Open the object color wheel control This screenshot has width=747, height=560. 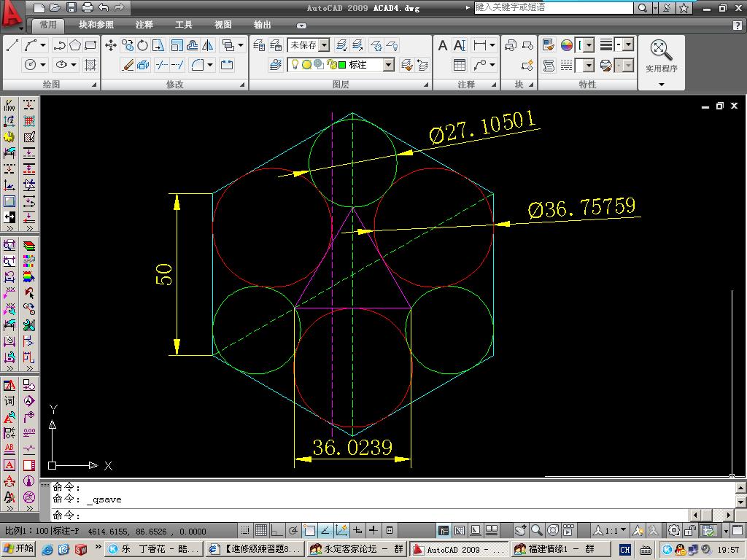[x=566, y=45]
